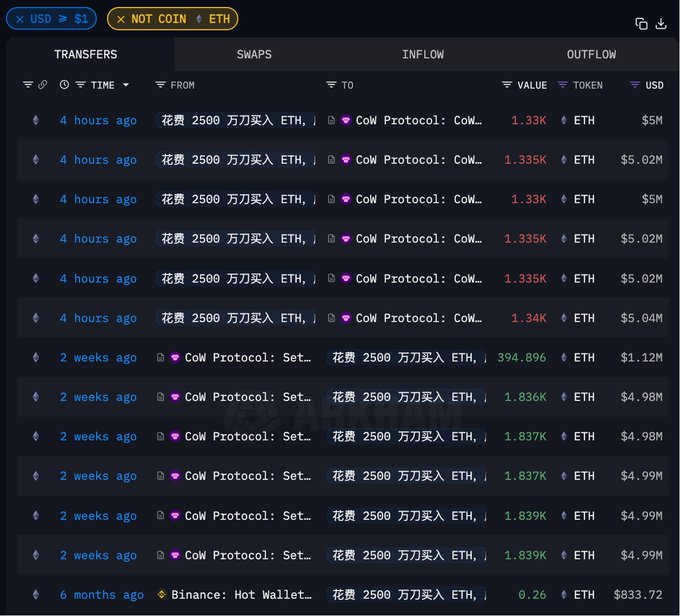Screen dimensions: 680x616
Task: Filter by the TO column
Action: (331, 85)
